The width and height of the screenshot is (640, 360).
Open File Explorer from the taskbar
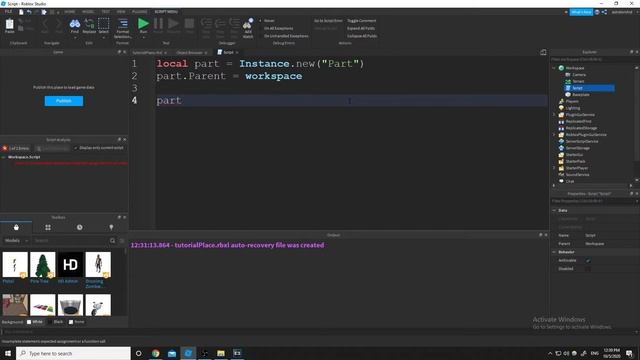221,353
